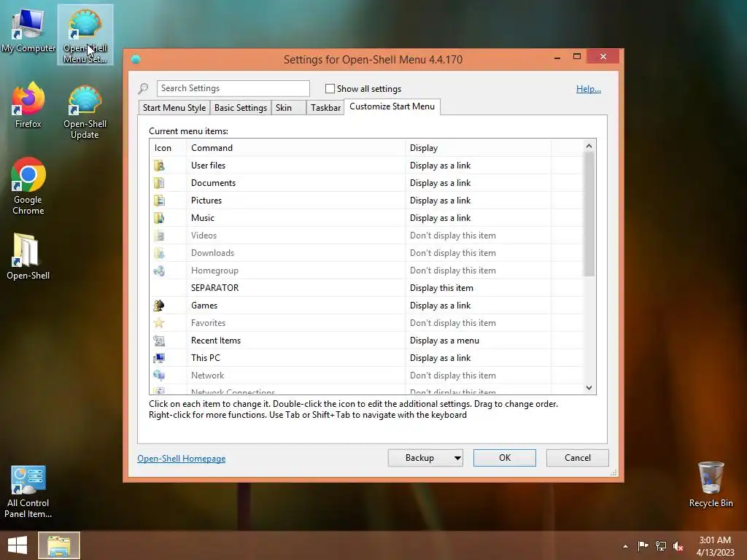Open the Action Center flag icon
Image resolution: width=747 pixels, height=560 pixels.
(643, 546)
